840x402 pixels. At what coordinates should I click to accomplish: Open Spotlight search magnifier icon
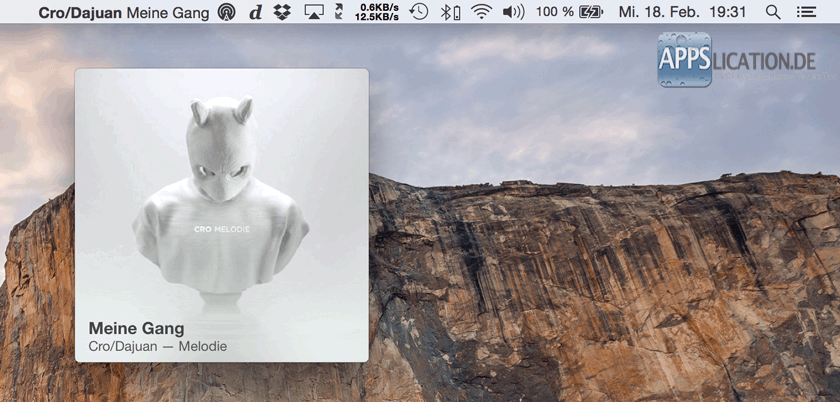click(x=773, y=12)
